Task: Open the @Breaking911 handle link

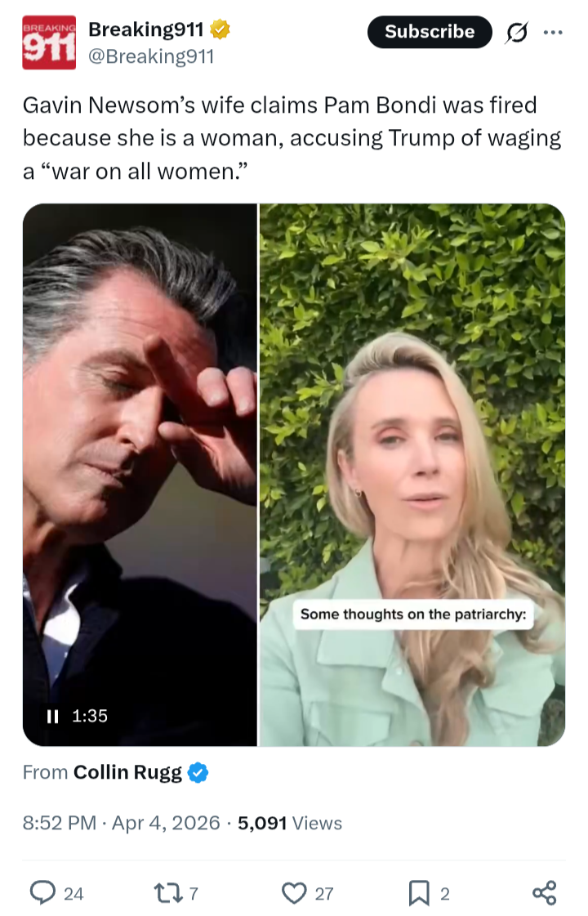Action: (151, 56)
